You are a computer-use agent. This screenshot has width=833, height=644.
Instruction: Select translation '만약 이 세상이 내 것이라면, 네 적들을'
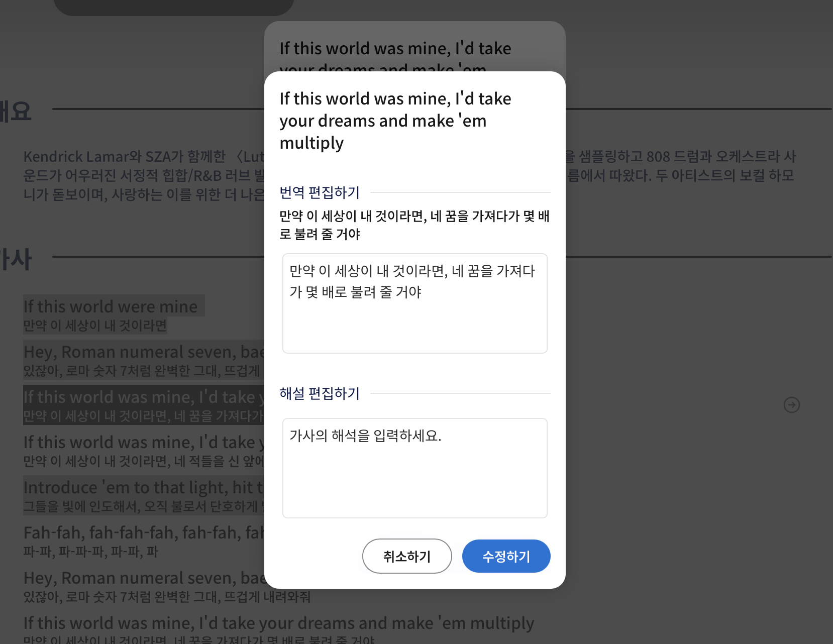144,461
